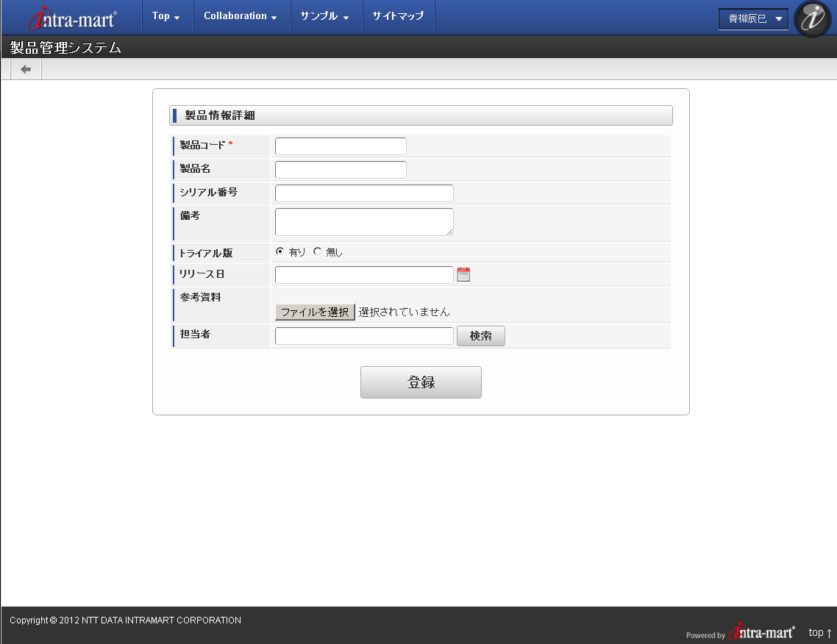Click the round intra-mart 'i' icon
Viewport: 837px width, 644px height.
813,18
